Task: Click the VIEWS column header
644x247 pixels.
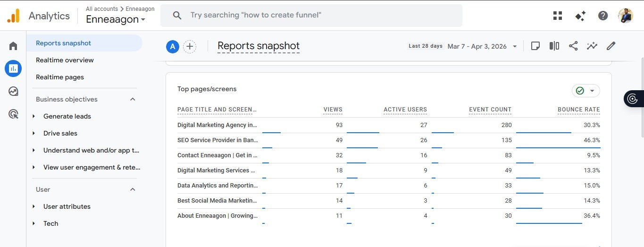Action: [333, 110]
